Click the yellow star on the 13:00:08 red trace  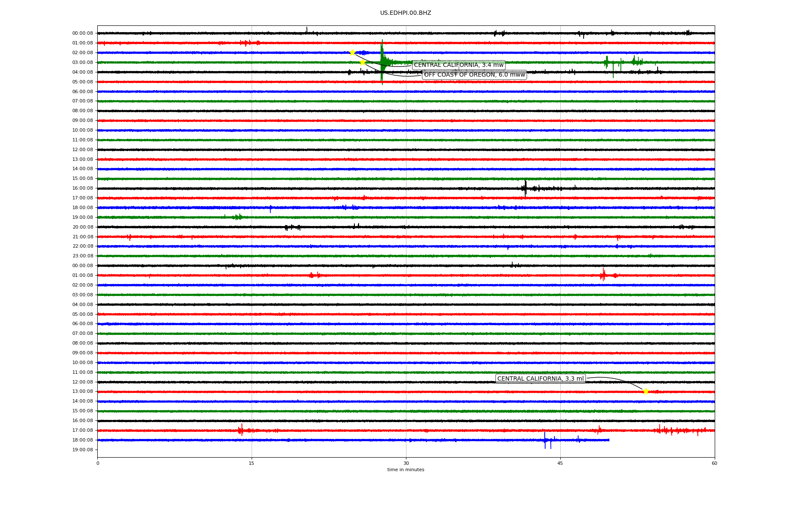645,391
